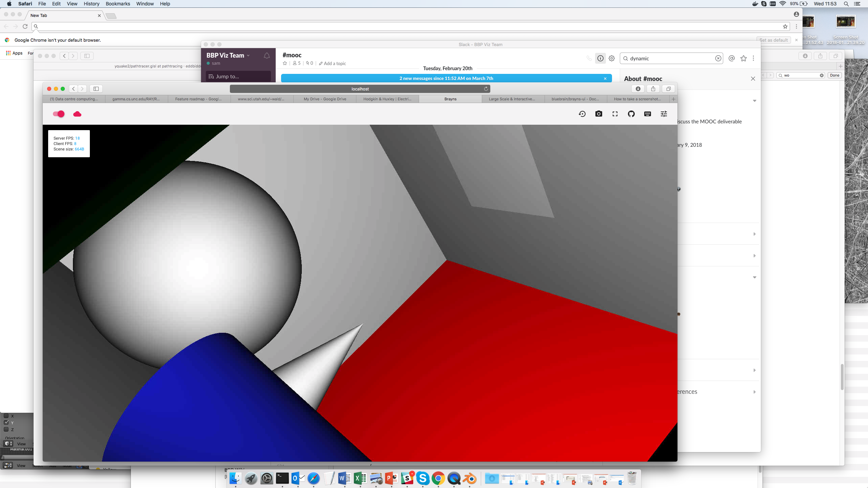Viewport: 868px width, 488px height.
Task: Click the reset camera history icon in Brayns
Action: [582, 114]
